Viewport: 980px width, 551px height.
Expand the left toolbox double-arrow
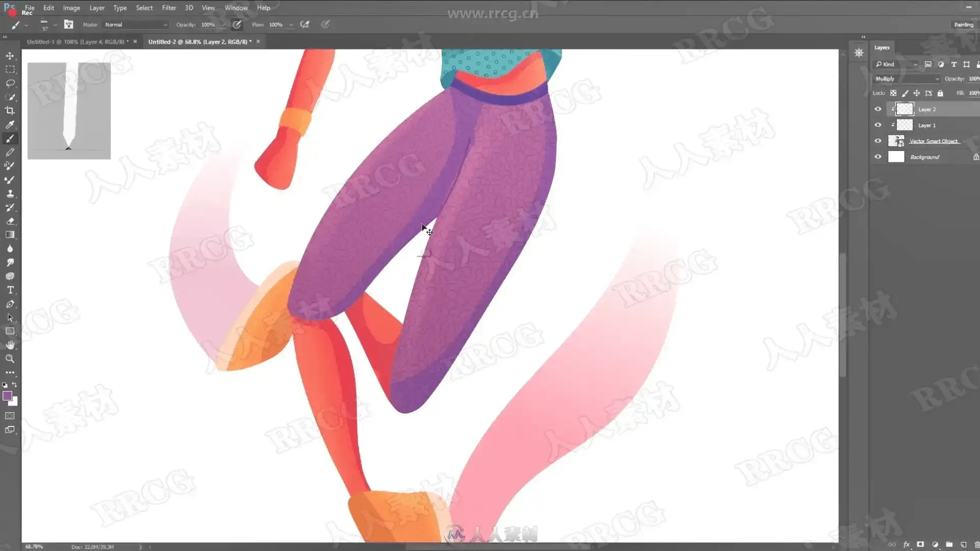(5, 37)
